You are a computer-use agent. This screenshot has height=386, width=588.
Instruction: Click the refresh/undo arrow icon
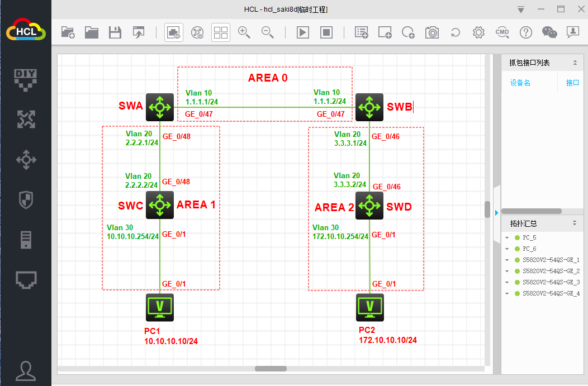tap(455, 32)
